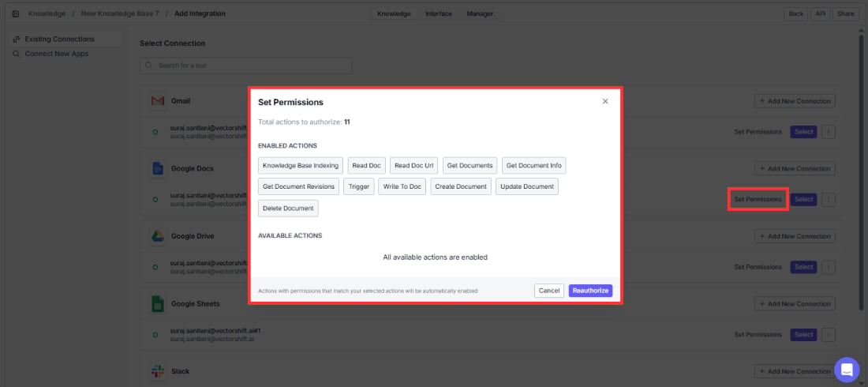Select the Read Doc action chip
Image resolution: width=868 pixels, height=387 pixels.
(366, 166)
